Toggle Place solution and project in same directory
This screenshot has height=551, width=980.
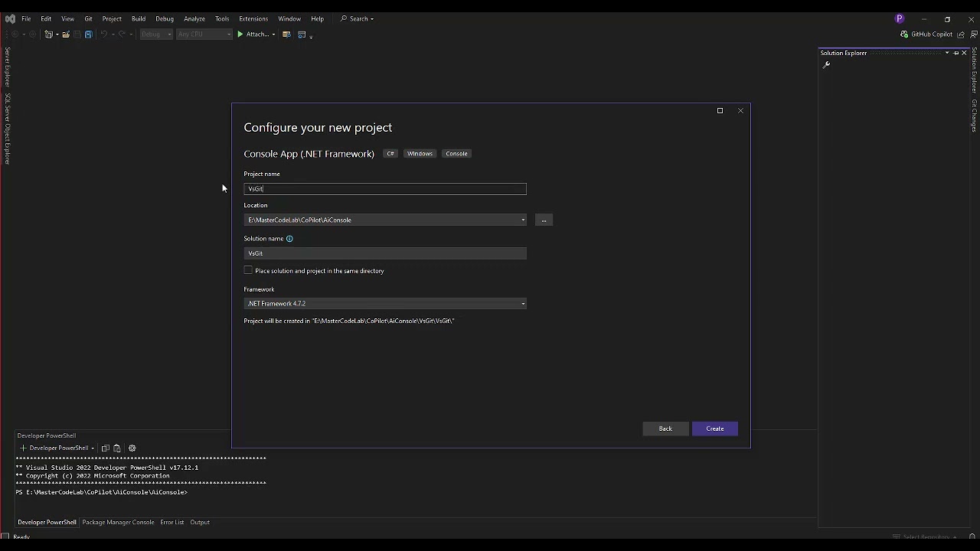pyautogui.click(x=248, y=270)
